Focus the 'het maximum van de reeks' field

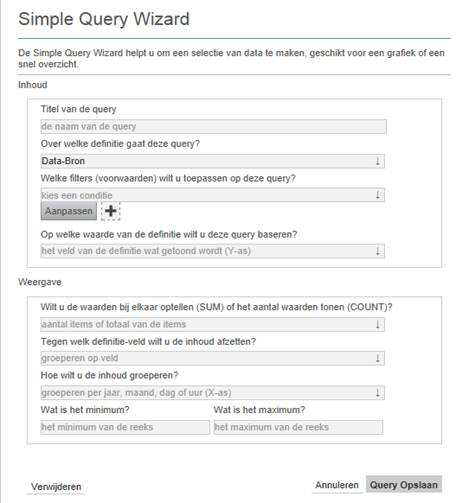click(x=298, y=427)
